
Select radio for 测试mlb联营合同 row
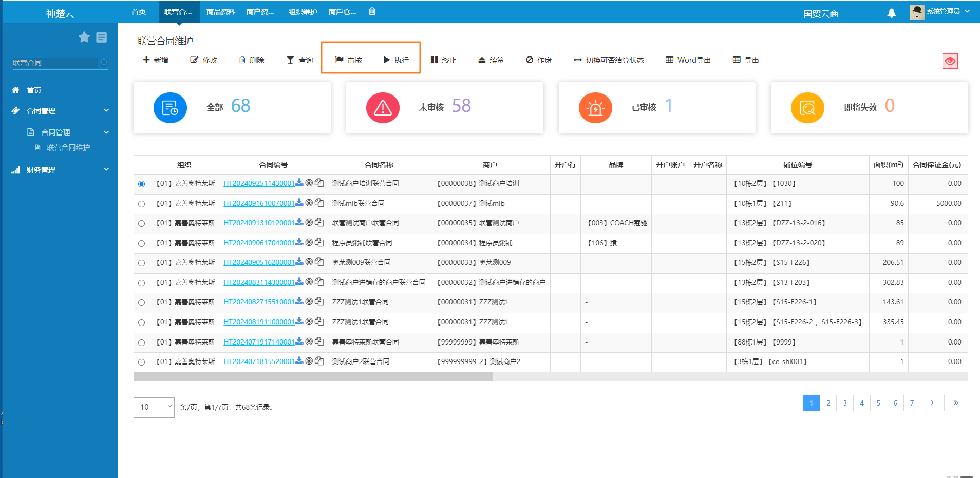point(142,204)
